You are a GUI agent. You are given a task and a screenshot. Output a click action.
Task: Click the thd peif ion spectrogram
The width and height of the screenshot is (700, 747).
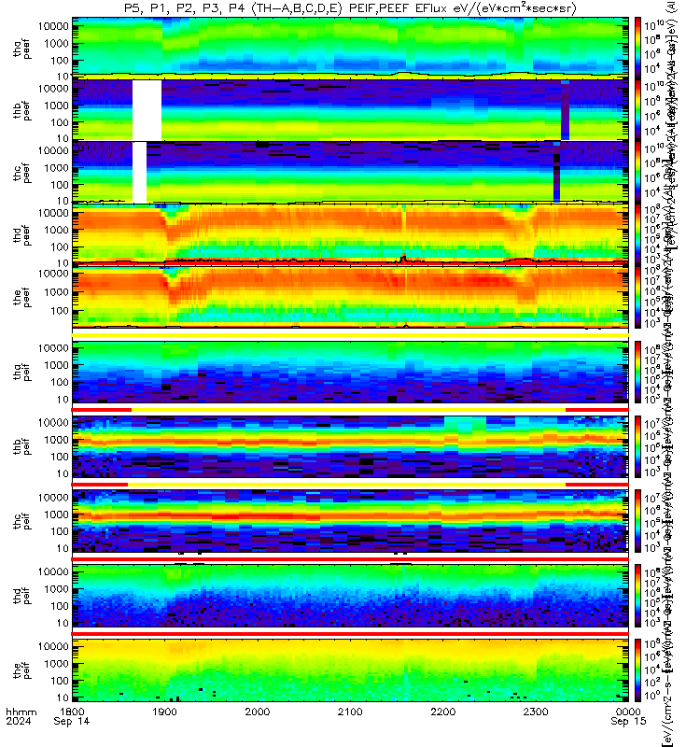point(350,596)
